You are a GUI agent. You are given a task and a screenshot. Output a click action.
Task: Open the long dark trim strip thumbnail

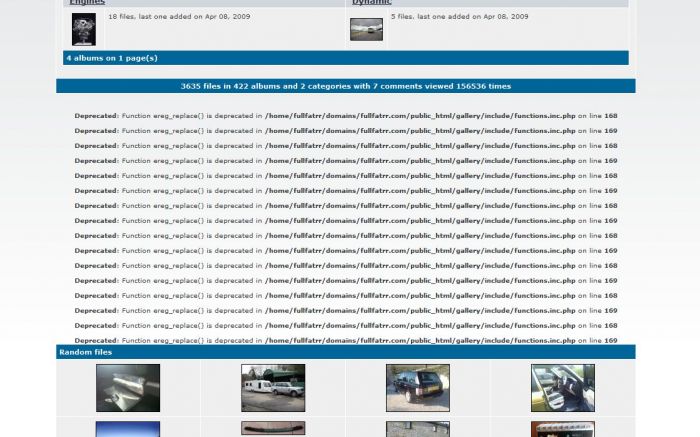(273, 428)
